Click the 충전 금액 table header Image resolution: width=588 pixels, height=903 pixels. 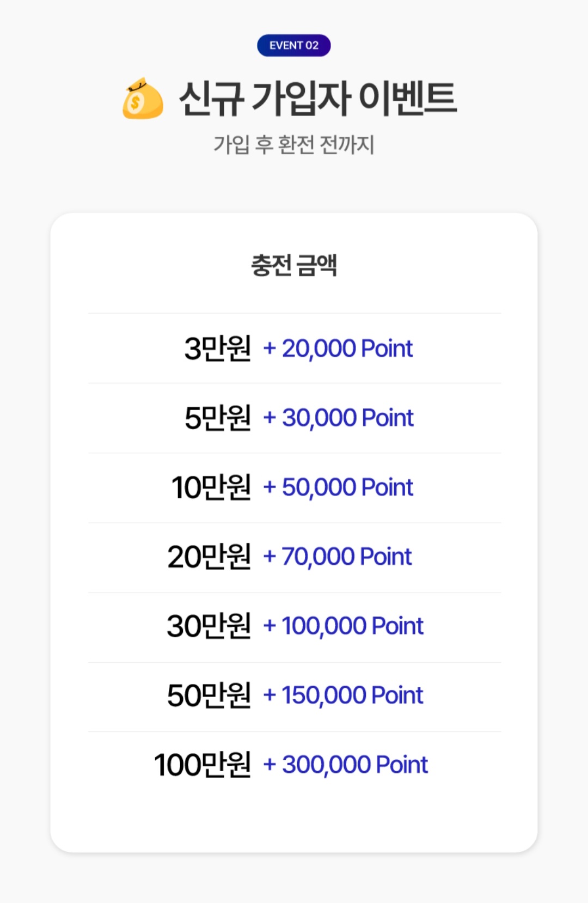[x=294, y=265]
